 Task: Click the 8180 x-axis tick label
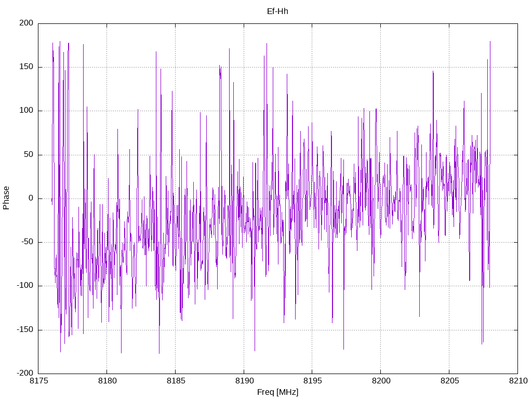coord(107,381)
